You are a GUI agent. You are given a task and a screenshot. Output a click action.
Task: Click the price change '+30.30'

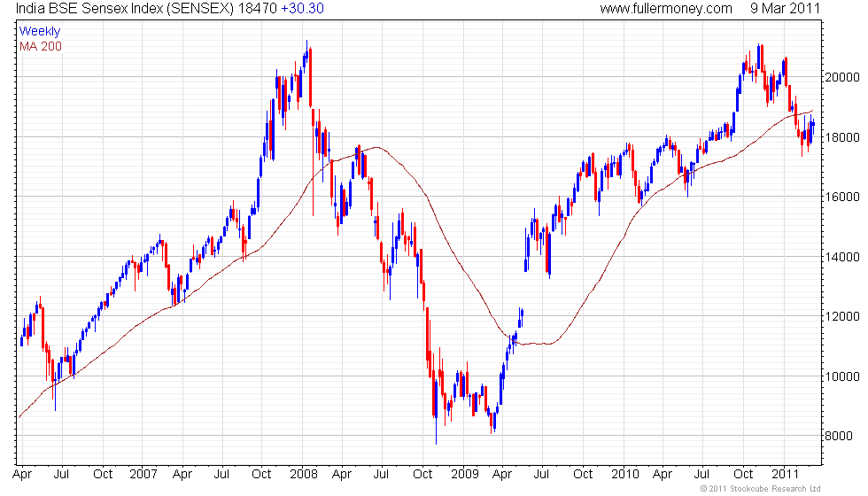click(302, 9)
